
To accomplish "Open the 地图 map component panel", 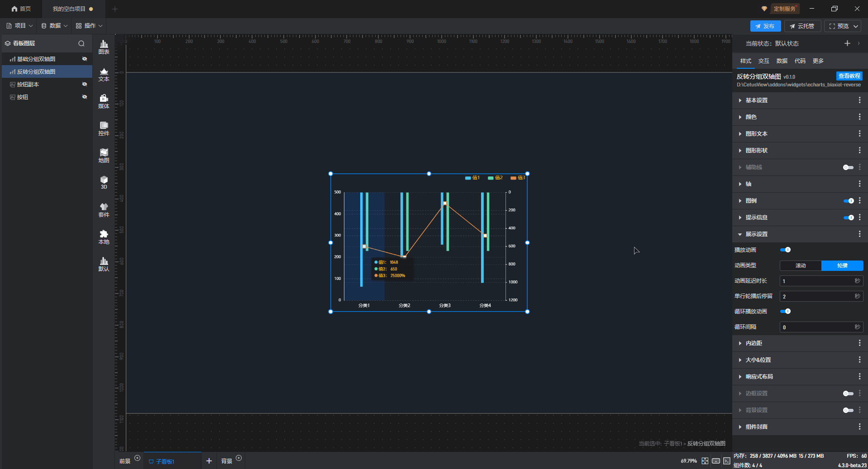I will tap(104, 156).
